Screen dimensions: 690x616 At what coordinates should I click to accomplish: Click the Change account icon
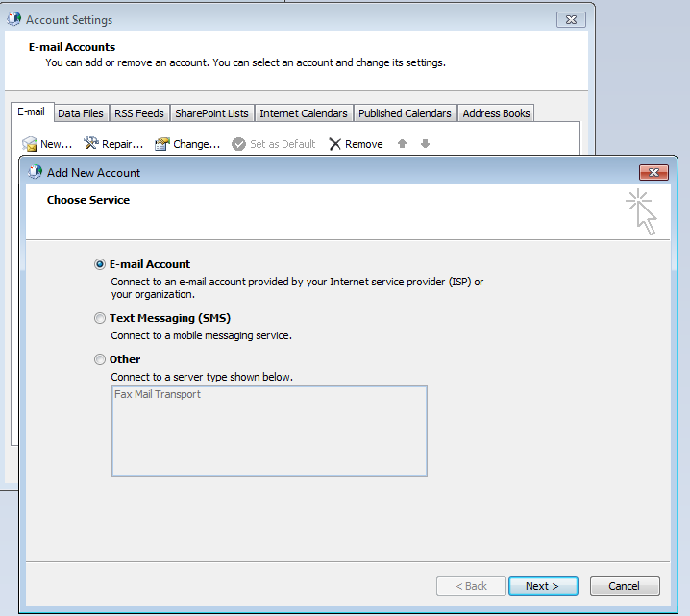click(x=162, y=144)
